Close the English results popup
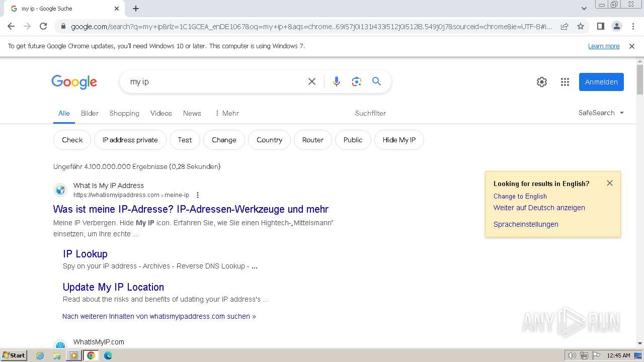Viewport: 644px width, 362px height. (x=610, y=183)
